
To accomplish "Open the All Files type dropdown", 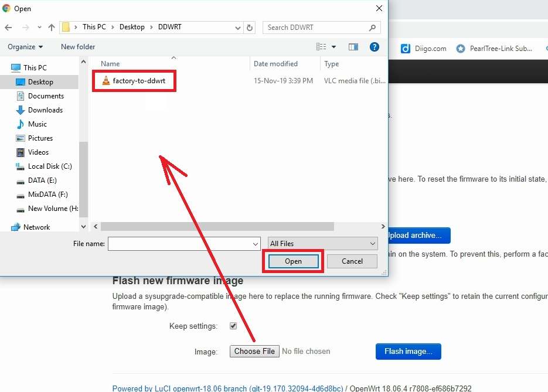I will (x=322, y=244).
